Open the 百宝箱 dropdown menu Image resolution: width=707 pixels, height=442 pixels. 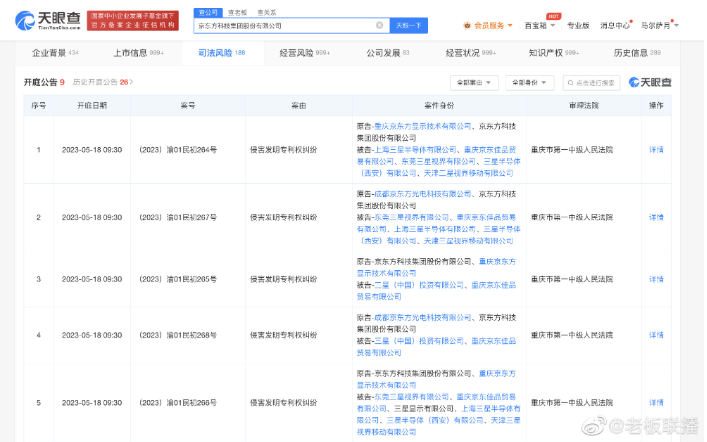tap(539, 26)
